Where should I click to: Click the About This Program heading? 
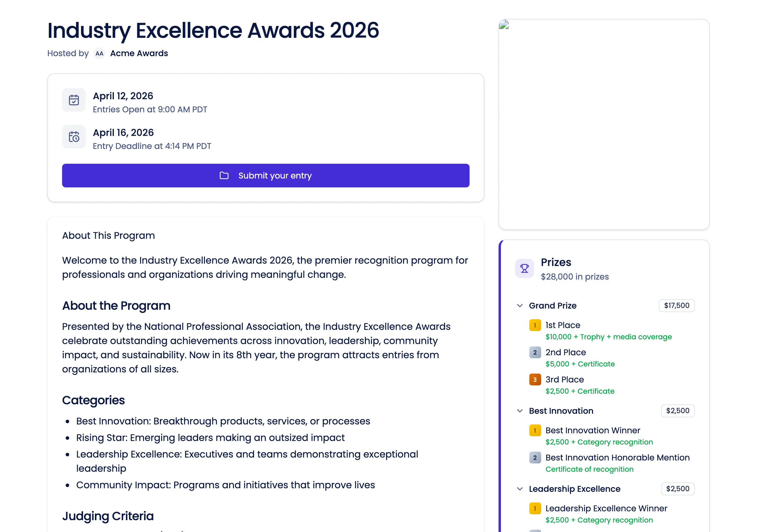(x=108, y=235)
